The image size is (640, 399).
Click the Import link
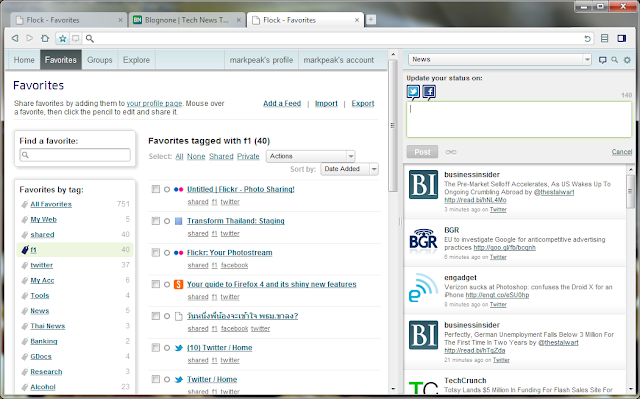pos(326,104)
